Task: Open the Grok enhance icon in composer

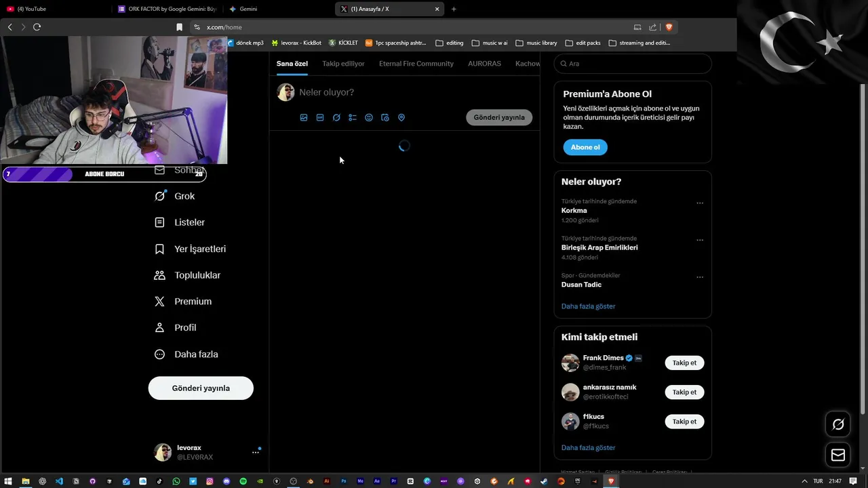Action: coord(336,117)
